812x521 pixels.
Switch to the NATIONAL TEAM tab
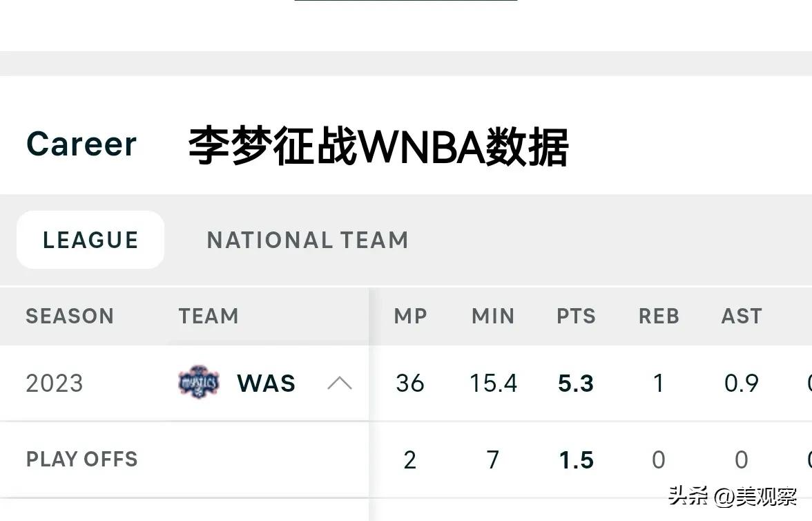point(307,240)
